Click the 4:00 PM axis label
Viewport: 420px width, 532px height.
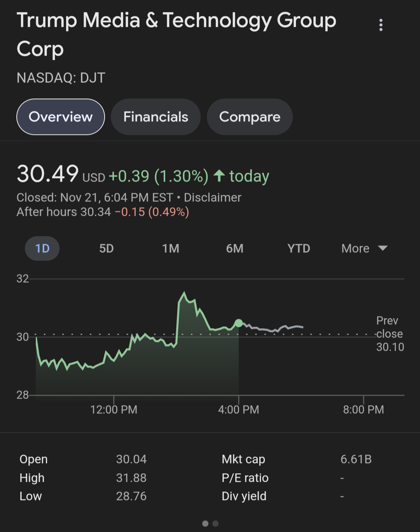click(x=238, y=409)
